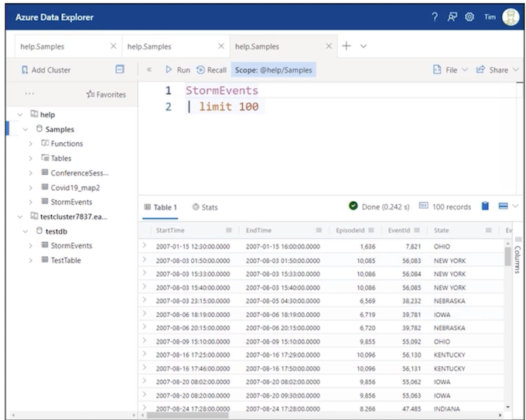The height and width of the screenshot is (420, 526).
Task: Select the Covid19_map2 table
Action: tap(75, 187)
